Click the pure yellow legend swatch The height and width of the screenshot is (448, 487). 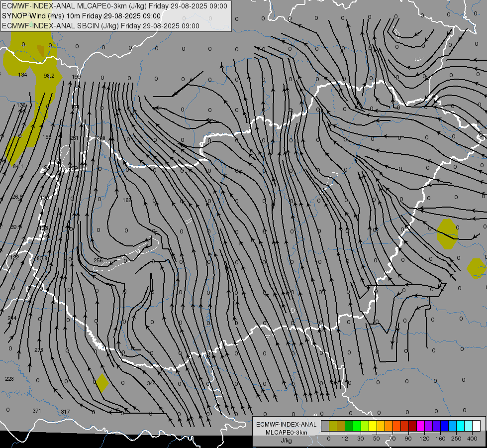pos(373,426)
